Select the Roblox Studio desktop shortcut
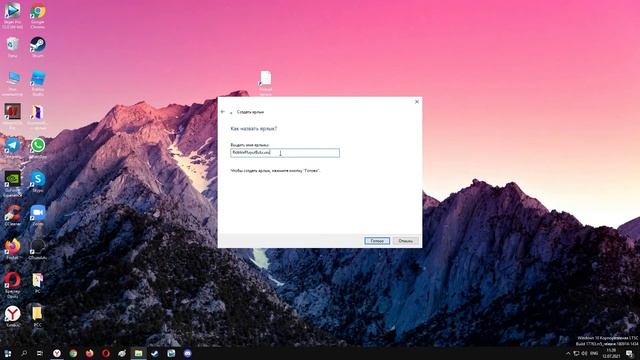640x360 pixels. pos(38,83)
